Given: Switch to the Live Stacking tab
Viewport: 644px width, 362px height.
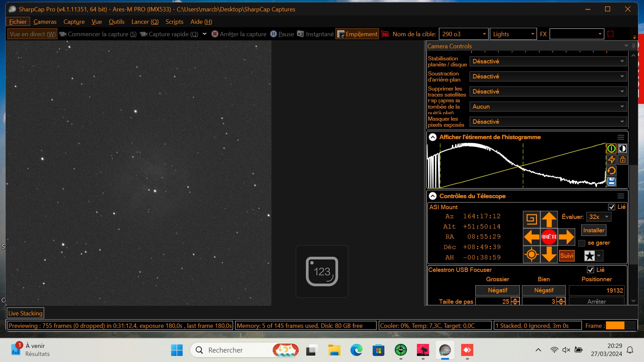Looking at the screenshot, I should click(x=25, y=313).
